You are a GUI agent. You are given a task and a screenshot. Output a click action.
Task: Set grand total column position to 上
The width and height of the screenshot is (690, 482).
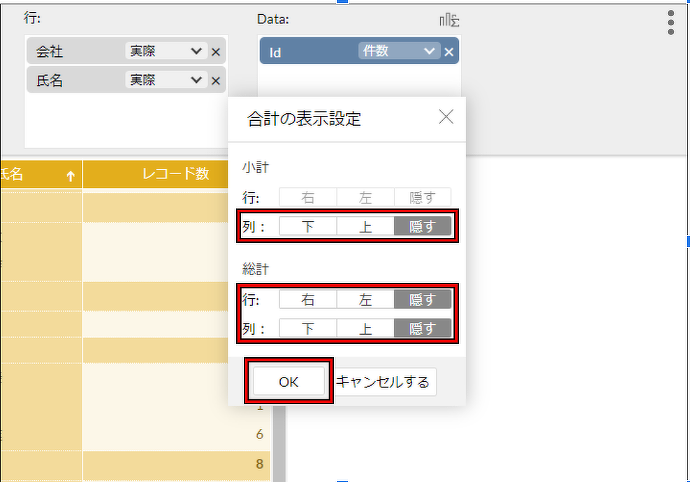(365, 328)
